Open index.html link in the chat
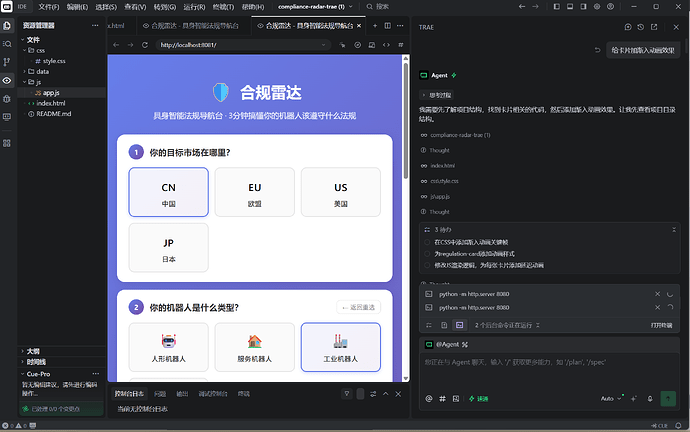690x432 pixels. coord(443,166)
